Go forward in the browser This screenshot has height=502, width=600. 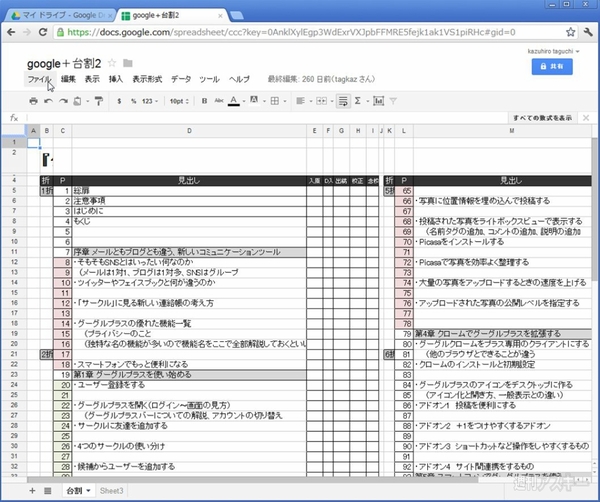pos(27,32)
